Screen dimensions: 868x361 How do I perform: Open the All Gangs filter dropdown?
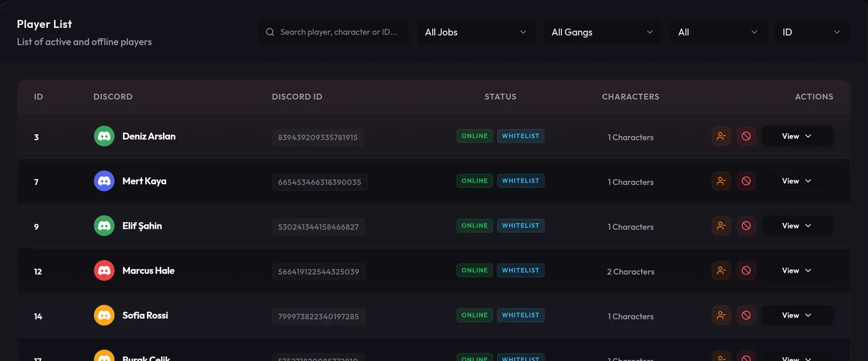603,32
